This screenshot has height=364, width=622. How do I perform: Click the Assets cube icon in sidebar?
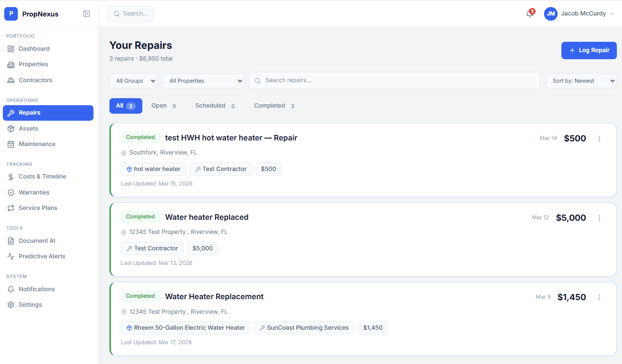coord(11,129)
